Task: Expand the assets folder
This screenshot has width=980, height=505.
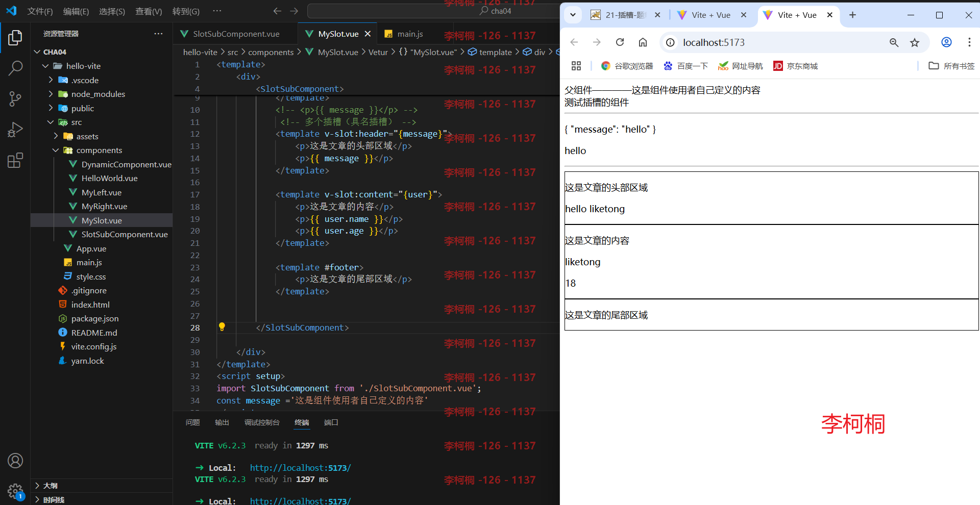Action: (56, 136)
